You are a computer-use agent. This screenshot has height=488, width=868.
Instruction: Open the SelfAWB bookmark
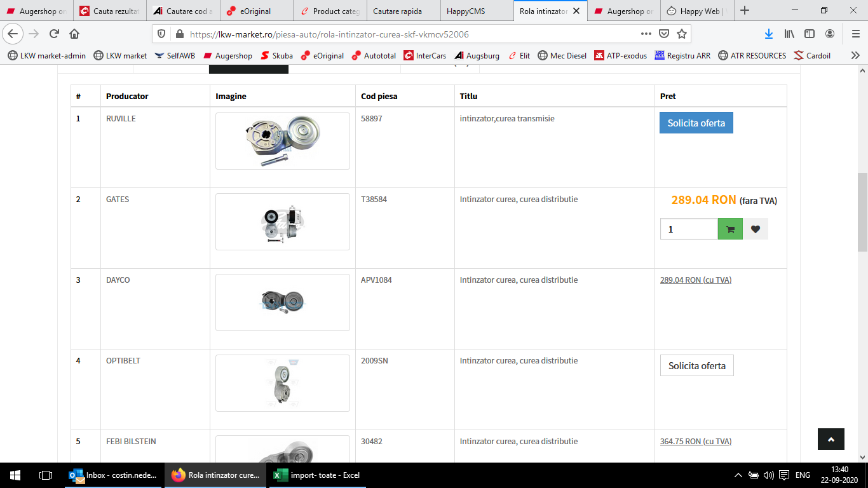(175, 56)
